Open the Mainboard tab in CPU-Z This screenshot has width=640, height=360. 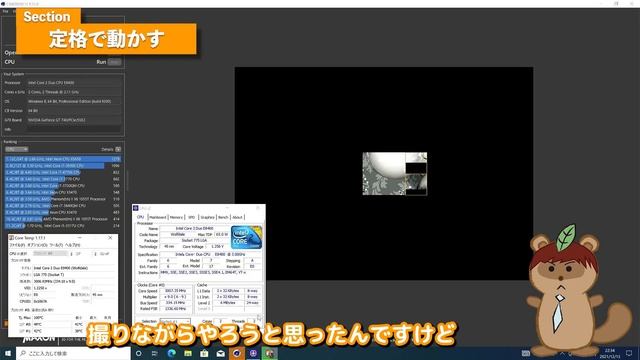(x=158, y=217)
